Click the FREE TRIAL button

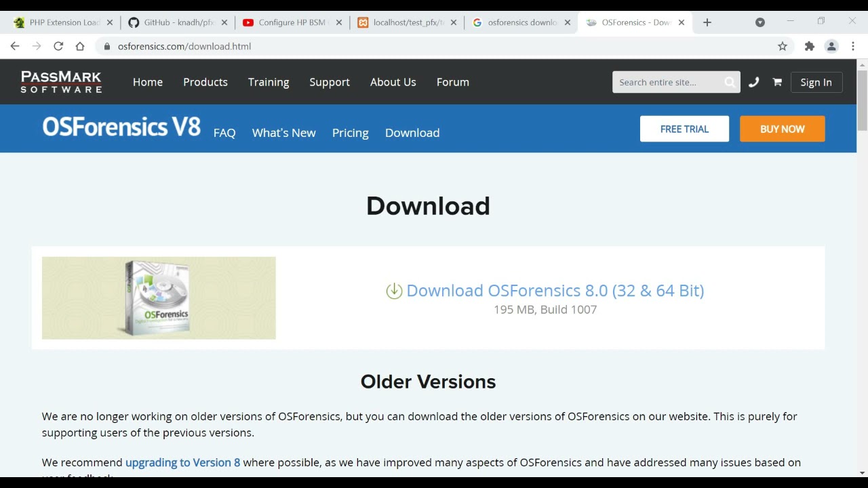tap(684, 129)
